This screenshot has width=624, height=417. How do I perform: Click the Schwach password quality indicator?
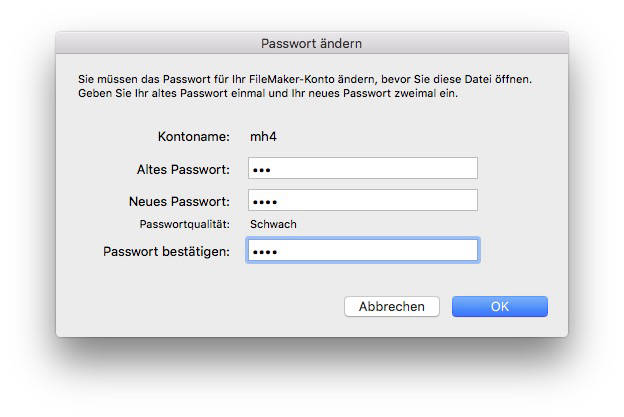[x=273, y=224]
